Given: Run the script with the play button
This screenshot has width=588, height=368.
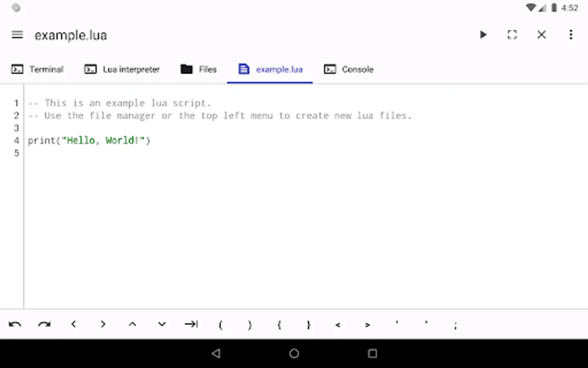Looking at the screenshot, I should (x=483, y=35).
